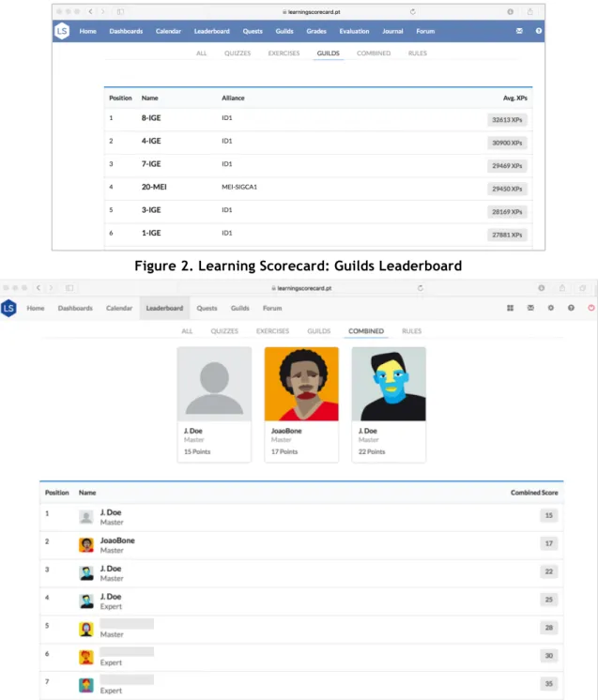Open the J. Doe podium card with 22 Points
The height and width of the screenshot is (700, 598).
(389, 404)
